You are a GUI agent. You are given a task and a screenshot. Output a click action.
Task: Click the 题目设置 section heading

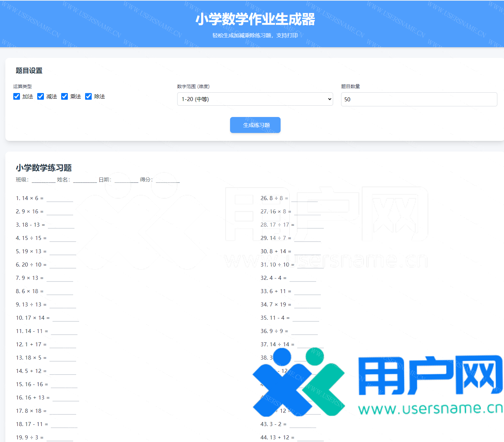tap(29, 70)
